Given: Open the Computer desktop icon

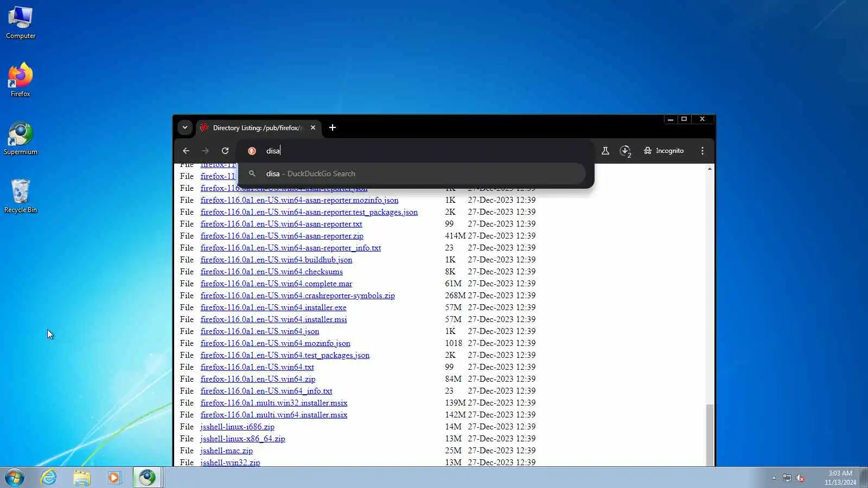Looking at the screenshot, I should pyautogui.click(x=21, y=23).
